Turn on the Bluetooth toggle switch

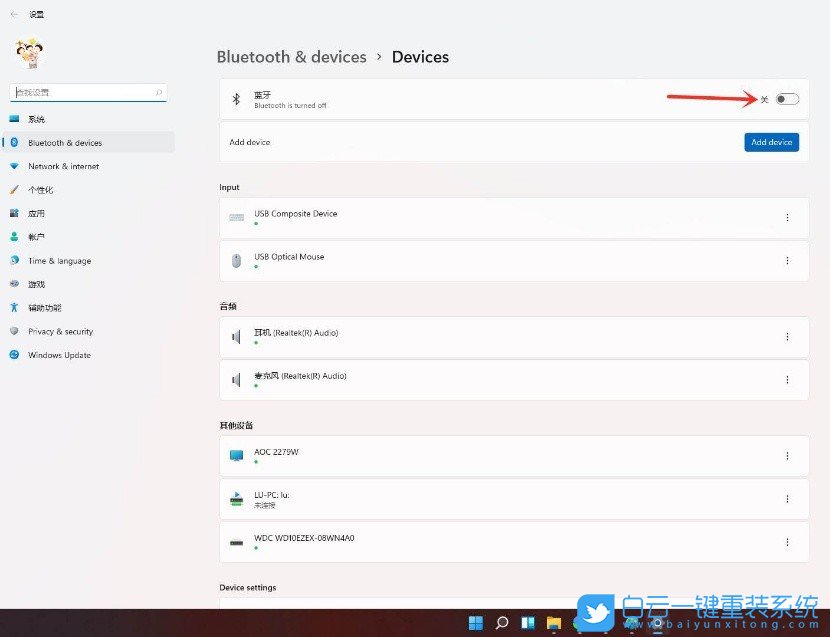(x=787, y=99)
